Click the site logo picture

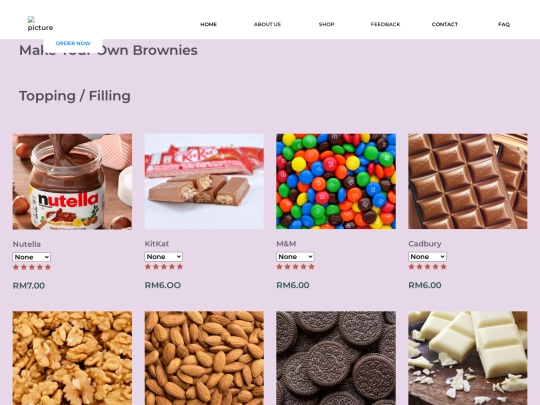(x=40, y=24)
